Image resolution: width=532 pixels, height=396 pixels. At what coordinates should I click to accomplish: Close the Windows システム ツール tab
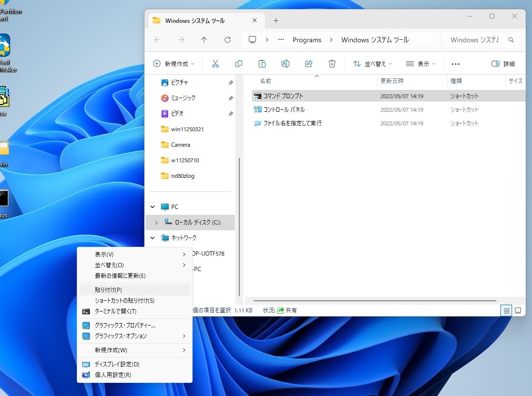(254, 21)
